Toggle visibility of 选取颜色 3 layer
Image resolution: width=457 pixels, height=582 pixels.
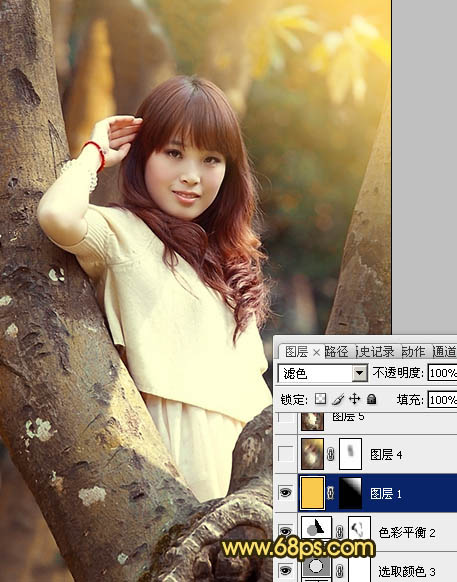click(x=285, y=570)
